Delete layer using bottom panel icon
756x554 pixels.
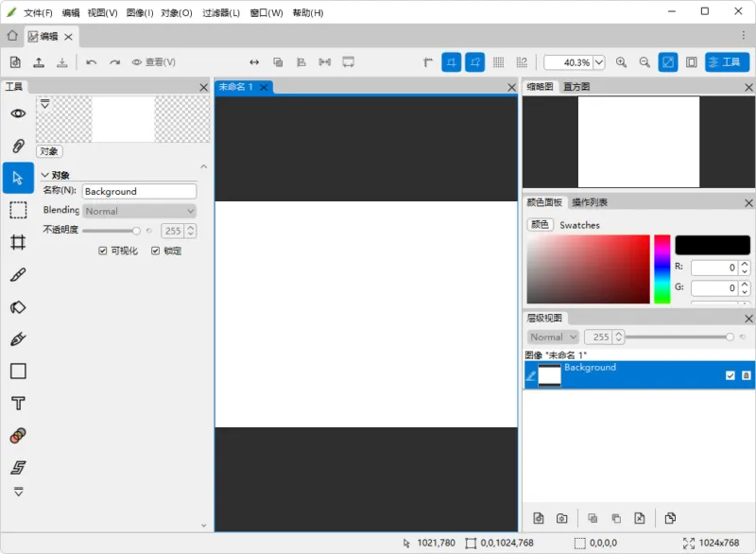click(640, 518)
